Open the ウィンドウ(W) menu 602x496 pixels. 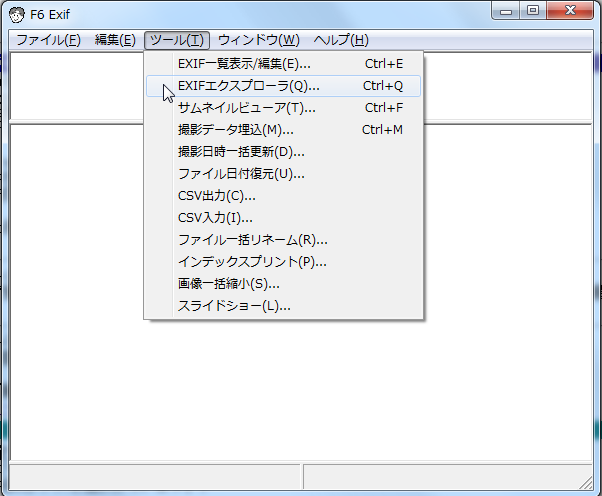(x=258, y=40)
